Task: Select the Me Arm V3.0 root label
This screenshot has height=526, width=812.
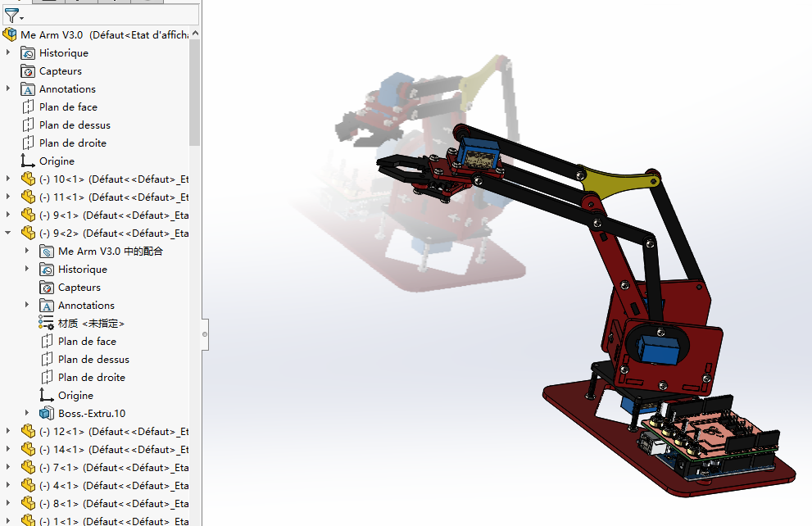Action: (52, 34)
